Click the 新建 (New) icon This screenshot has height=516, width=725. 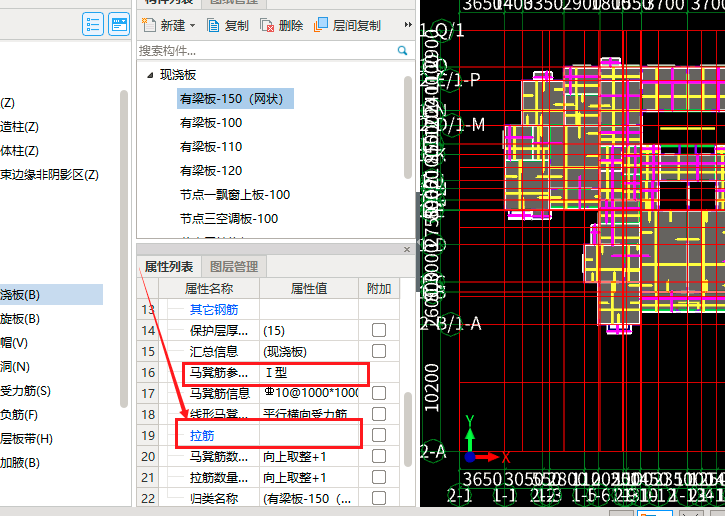pyautogui.click(x=149, y=25)
